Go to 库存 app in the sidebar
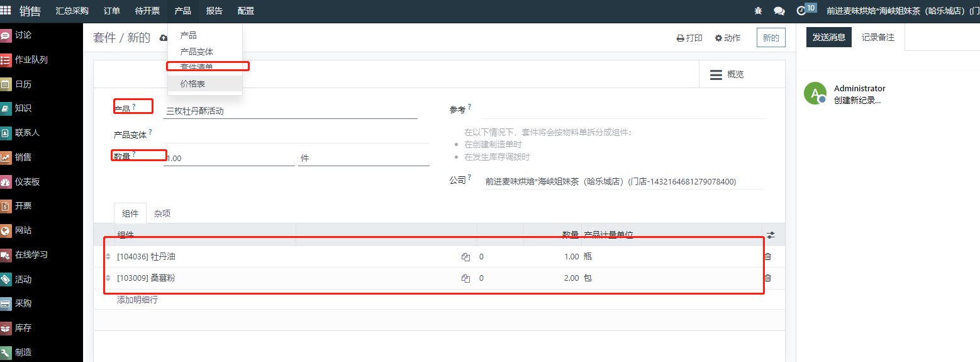This screenshot has height=362, width=980. click(23, 328)
